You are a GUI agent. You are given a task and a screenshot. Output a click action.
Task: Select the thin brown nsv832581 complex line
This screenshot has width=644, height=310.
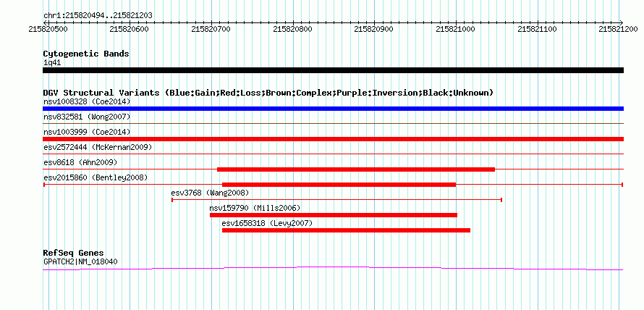click(x=333, y=123)
